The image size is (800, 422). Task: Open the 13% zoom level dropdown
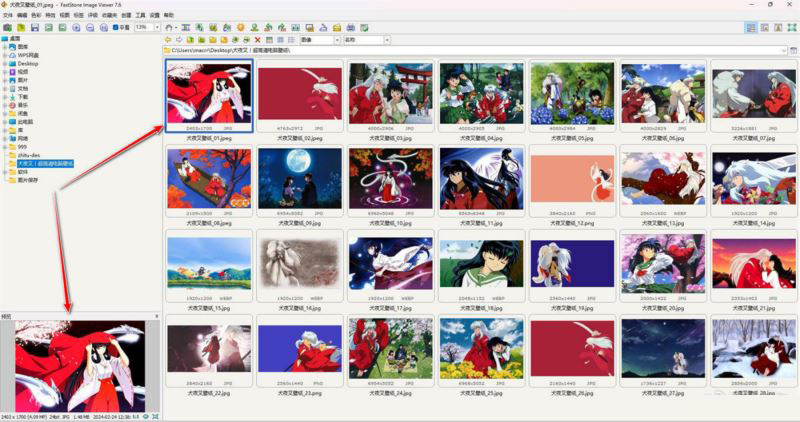157,27
